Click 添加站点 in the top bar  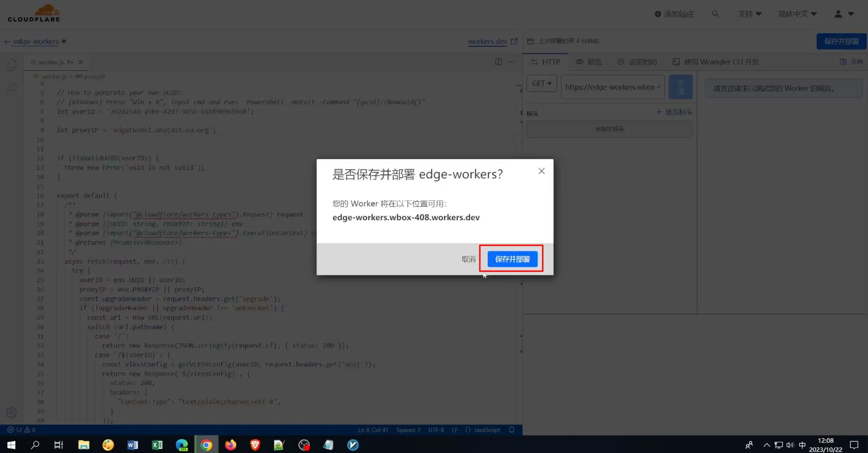point(674,14)
